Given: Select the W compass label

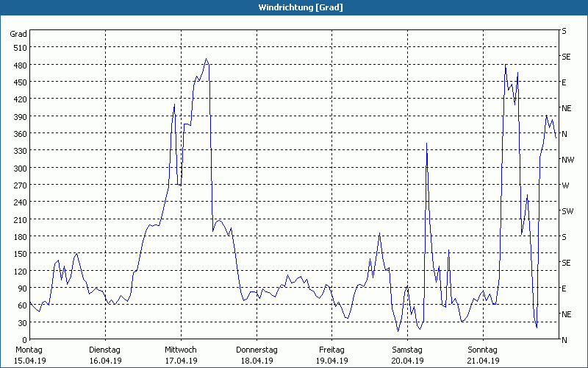Looking at the screenshot, I should click(565, 185).
